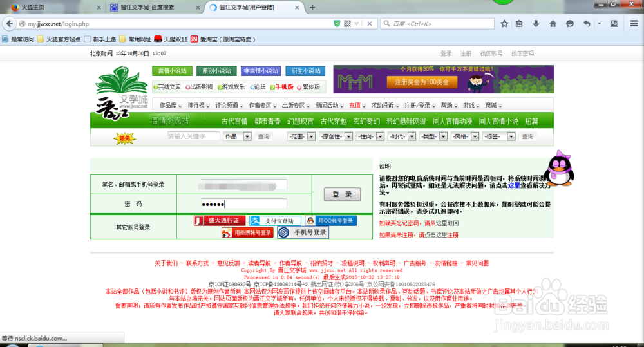Click the browser back arrow button

pos(10,24)
